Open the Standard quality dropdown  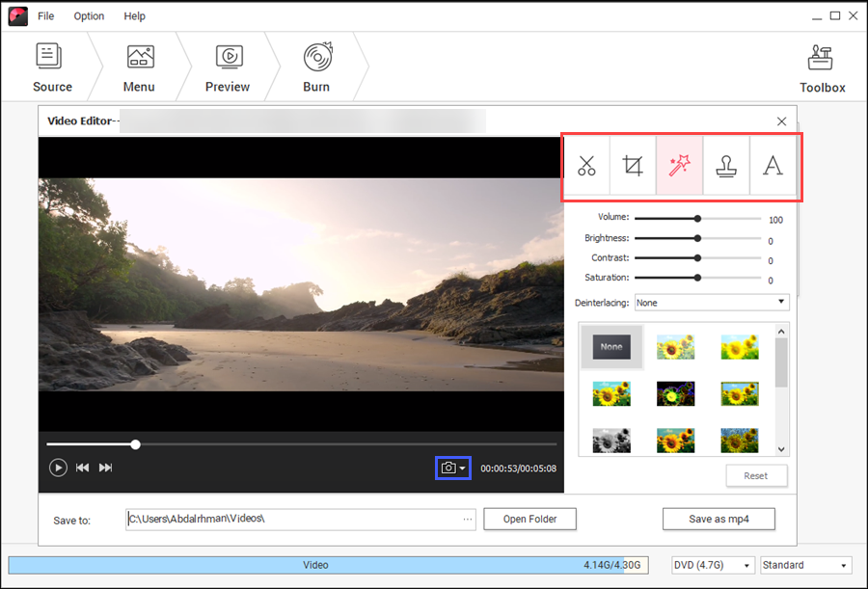[x=804, y=564]
